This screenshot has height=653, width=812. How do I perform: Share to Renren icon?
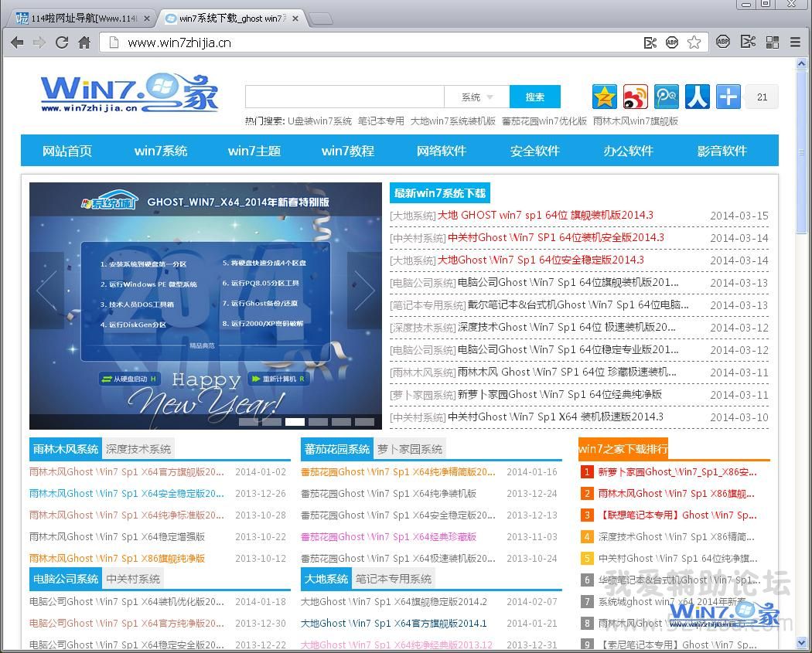pos(698,97)
